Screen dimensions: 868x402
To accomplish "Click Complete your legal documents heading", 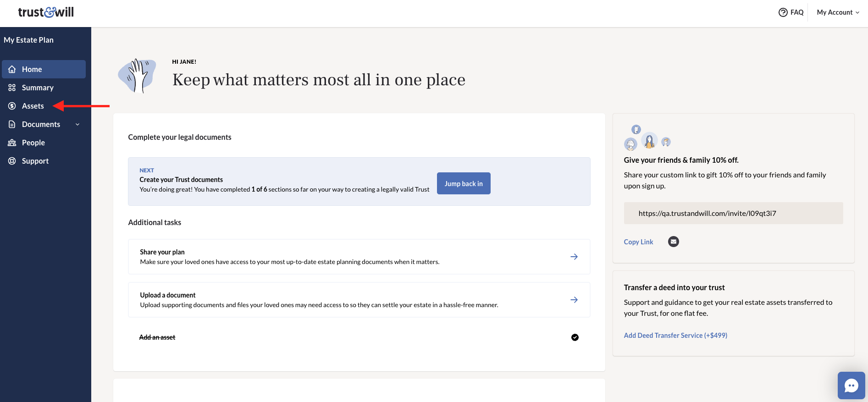I will pos(180,137).
